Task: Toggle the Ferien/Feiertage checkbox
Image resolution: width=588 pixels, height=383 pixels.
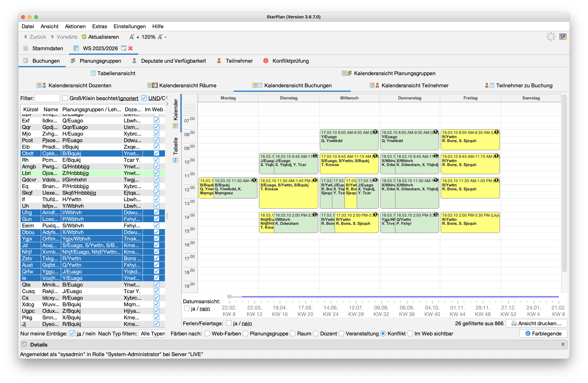Action: (x=229, y=323)
